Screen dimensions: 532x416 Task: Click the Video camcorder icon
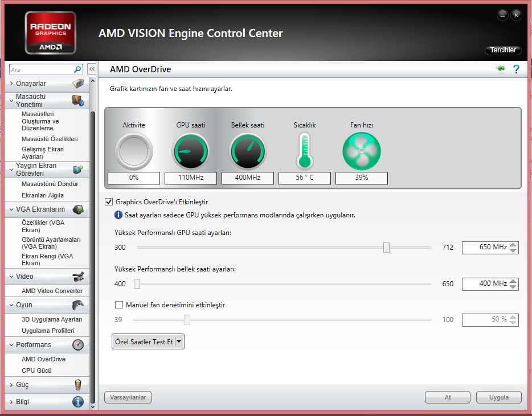(x=78, y=277)
